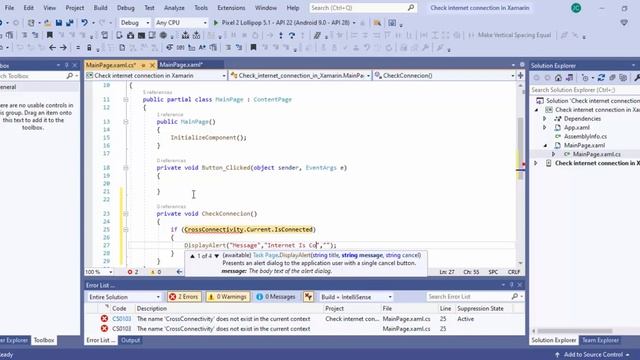Click Show All Files icon in Solution Explorer
The image size is (640, 360).
(x=623, y=78)
